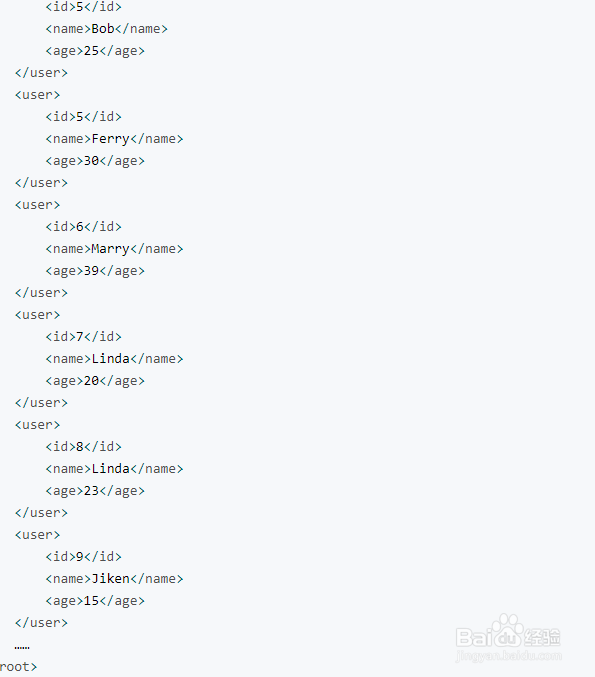Viewport: 595px width, 677px height.
Task: Click the first Linda name line
Action: pyautogui.click(x=114, y=359)
